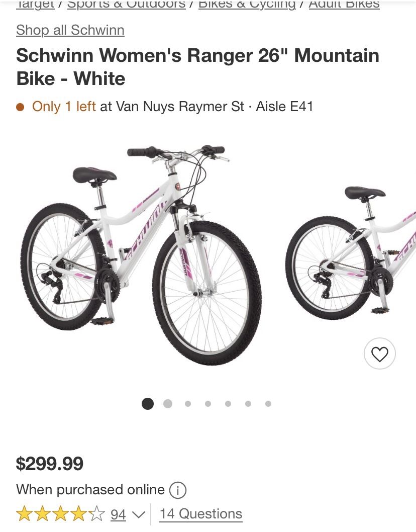Select fifth image carousel dot

click(x=228, y=404)
